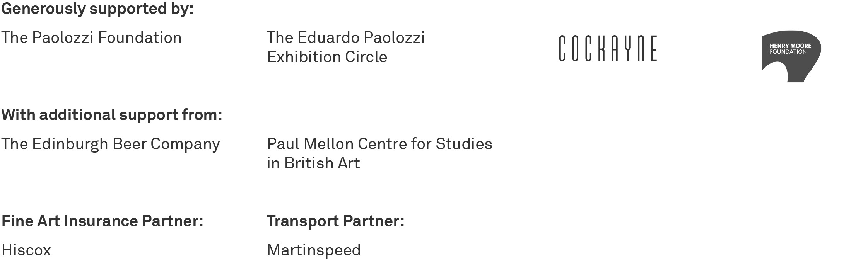Screen dimensions: 868x274
Task: Click the "in British Art" line
Action: [x=313, y=163]
